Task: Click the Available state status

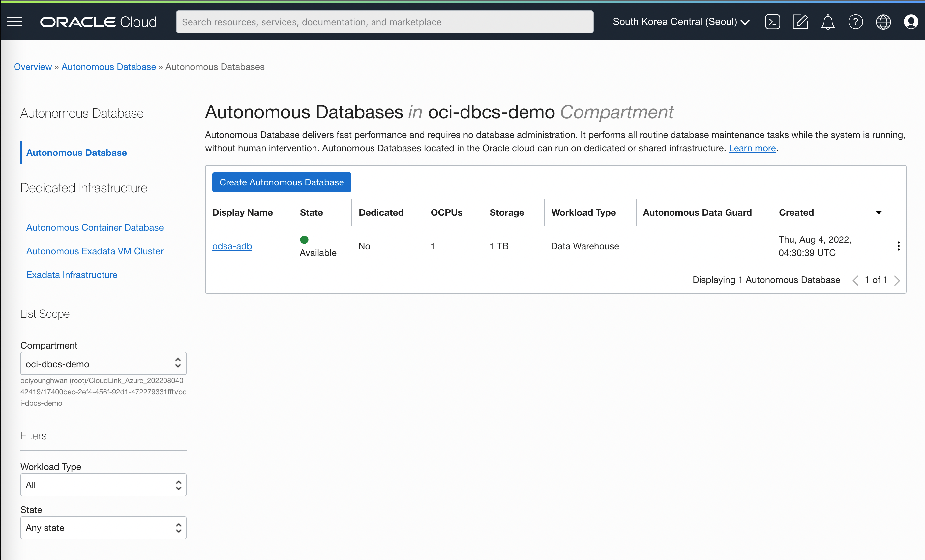Action: pyautogui.click(x=317, y=246)
